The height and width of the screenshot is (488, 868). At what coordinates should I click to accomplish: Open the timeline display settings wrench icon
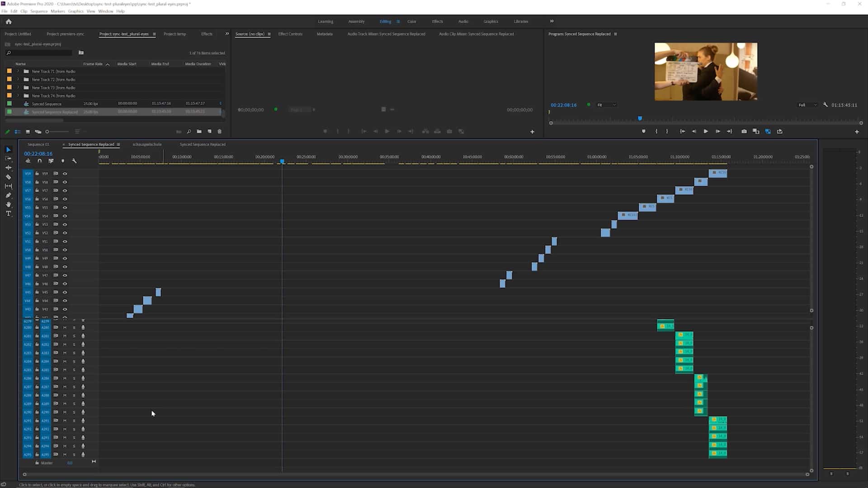click(75, 161)
